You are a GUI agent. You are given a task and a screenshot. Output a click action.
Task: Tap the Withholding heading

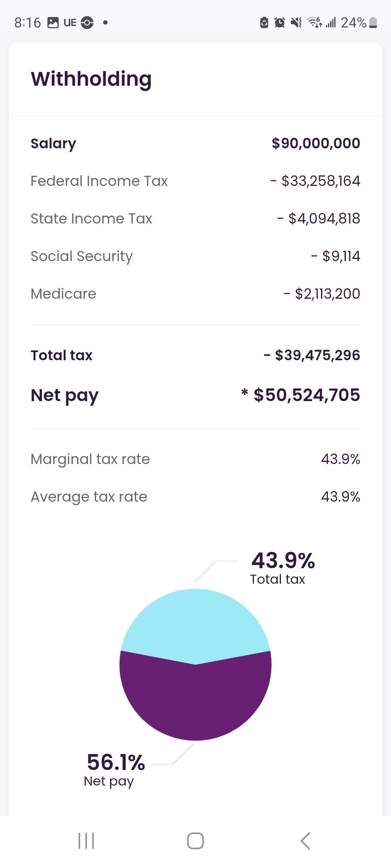pos(91,79)
